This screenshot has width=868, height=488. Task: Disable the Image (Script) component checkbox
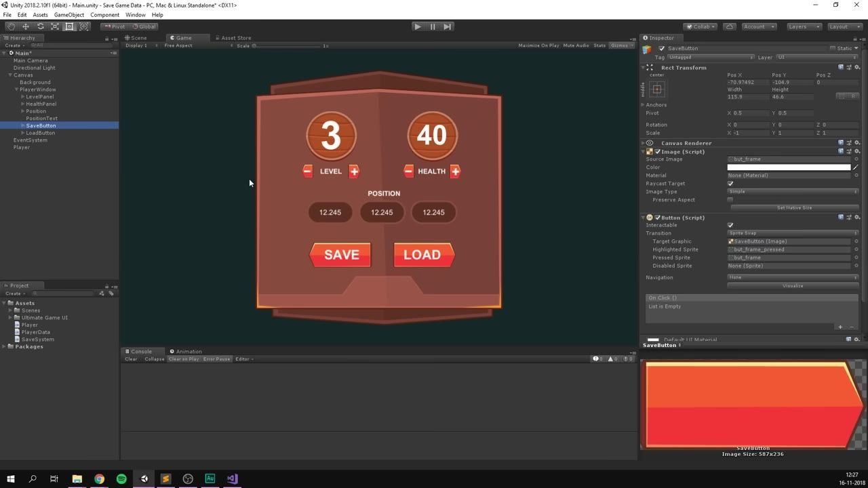tap(657, 151)
